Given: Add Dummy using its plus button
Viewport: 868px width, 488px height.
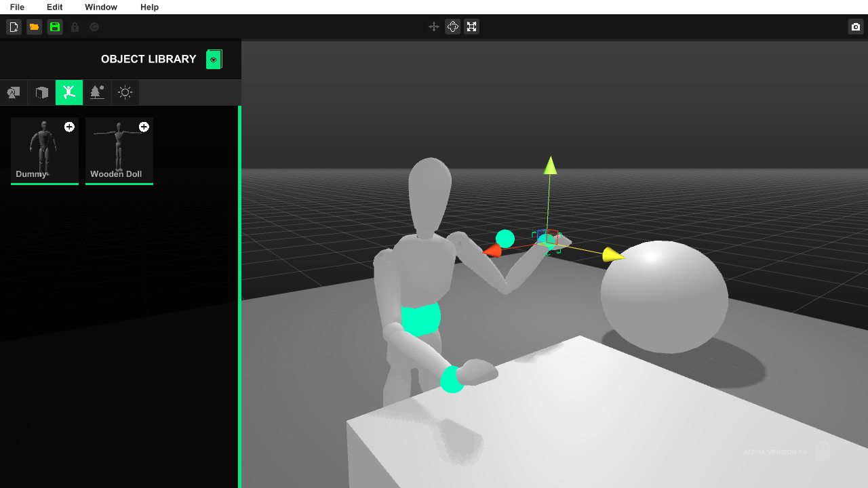Looking at the screenshot, I should (69, 127).
